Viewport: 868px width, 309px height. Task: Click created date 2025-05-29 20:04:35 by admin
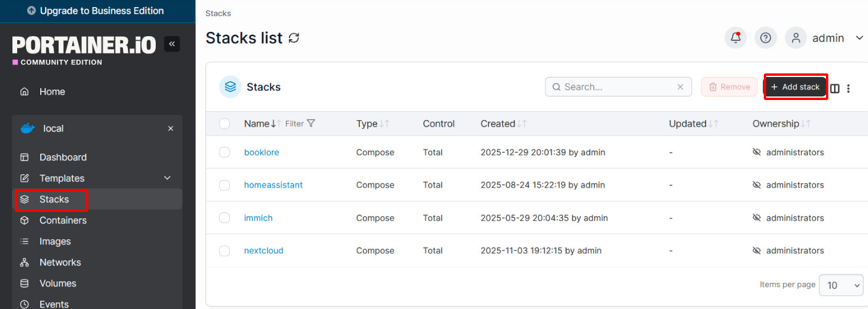pyautogui.click(x=544, y=218)
